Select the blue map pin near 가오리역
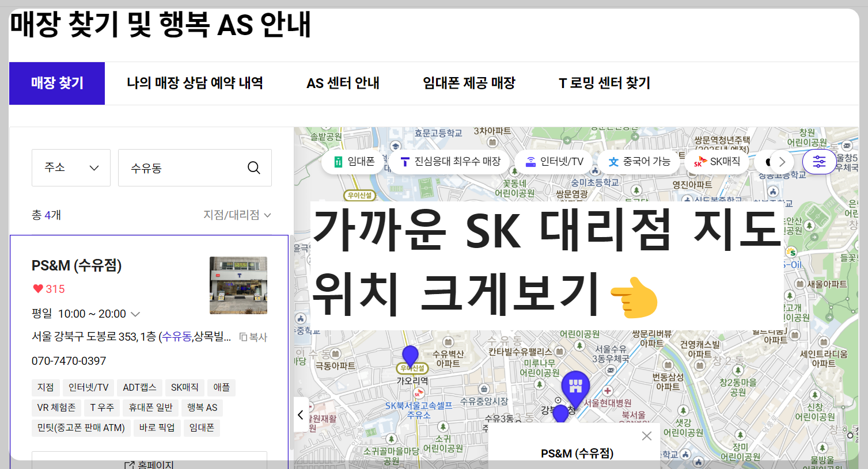 tap(410, 356)
